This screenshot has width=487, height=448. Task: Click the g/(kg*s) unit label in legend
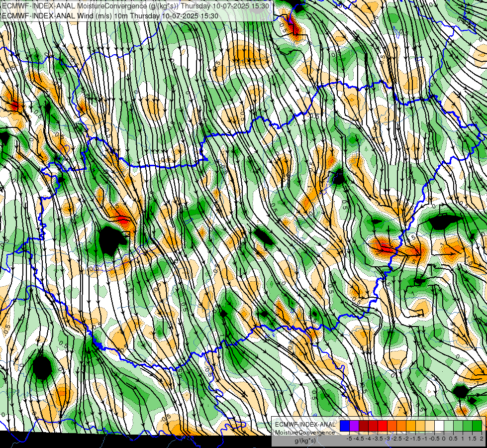coord(305,441)
